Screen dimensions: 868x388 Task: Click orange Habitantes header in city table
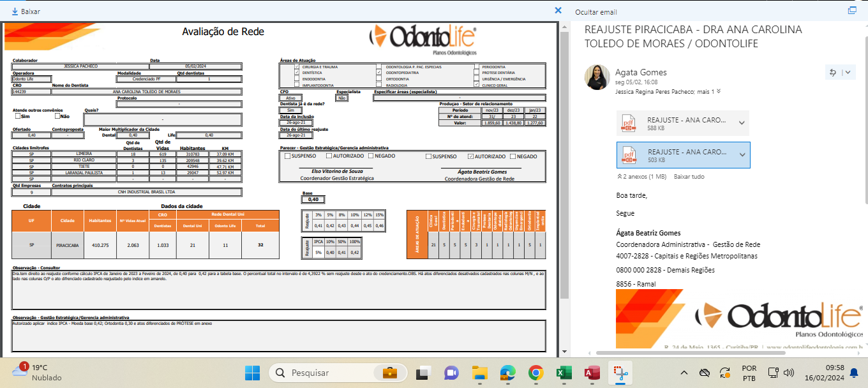click(100, 220)
